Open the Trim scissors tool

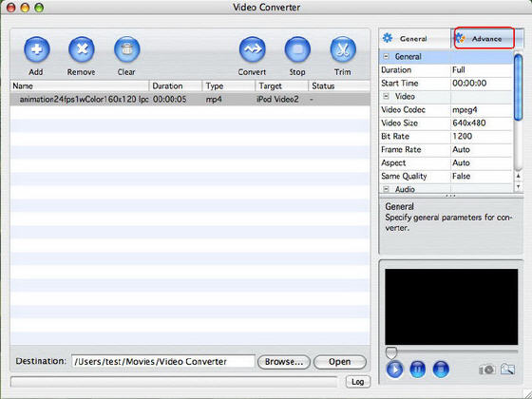343,49
